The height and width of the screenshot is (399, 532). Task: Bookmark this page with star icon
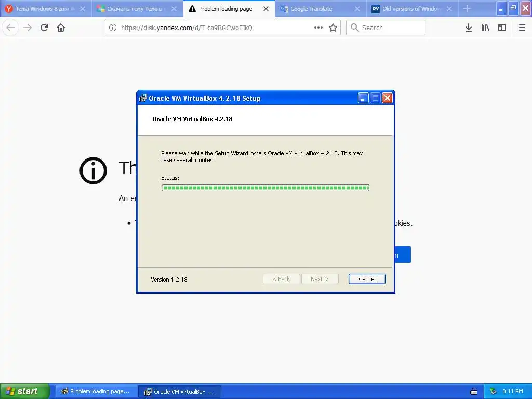pos(333,28)
